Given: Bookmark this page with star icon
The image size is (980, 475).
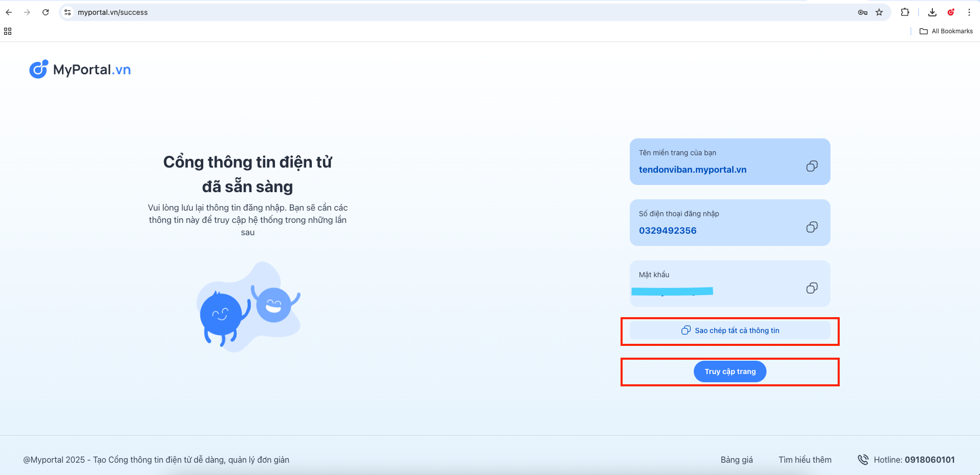Looking at the screenshot, I should (x=879, y=12).
